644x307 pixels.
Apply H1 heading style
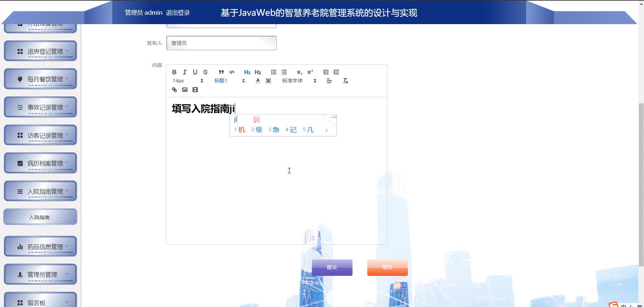point(247,72)
